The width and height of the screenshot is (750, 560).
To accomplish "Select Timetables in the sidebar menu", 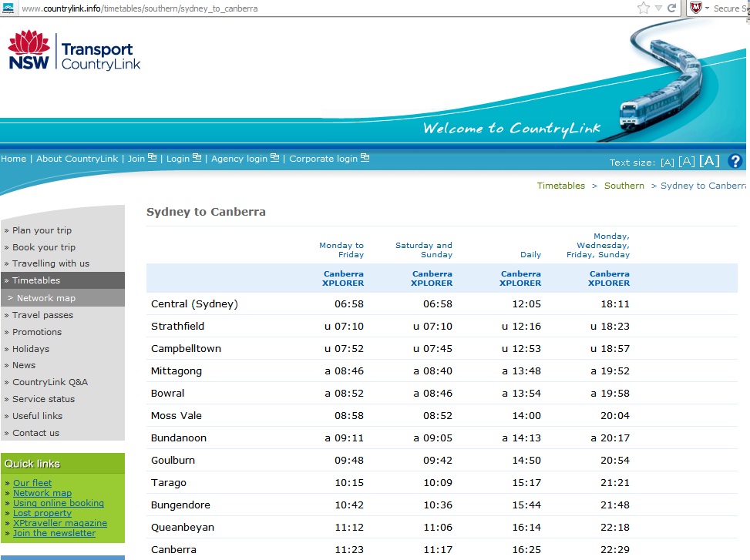I will coord(62,280).
